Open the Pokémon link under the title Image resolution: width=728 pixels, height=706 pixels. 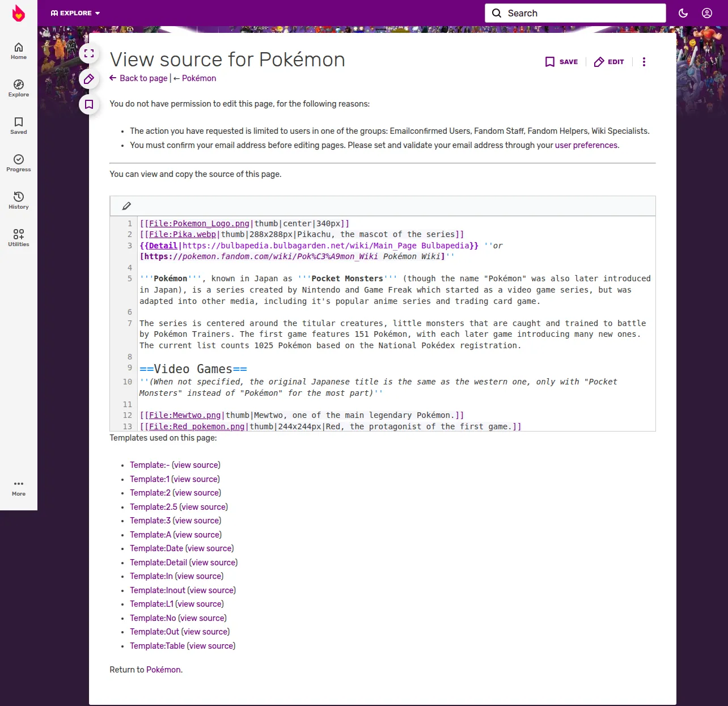(x=199, y=78)
